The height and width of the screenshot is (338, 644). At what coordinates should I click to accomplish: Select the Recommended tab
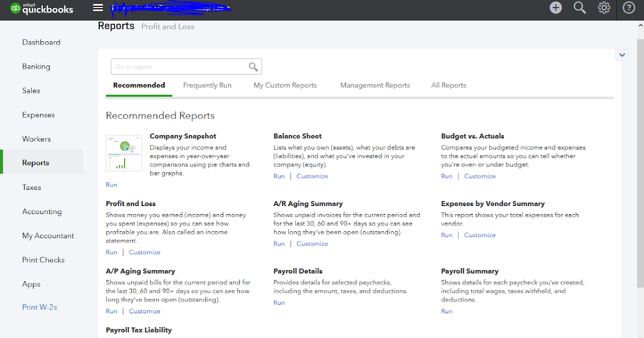coord(139,85)
